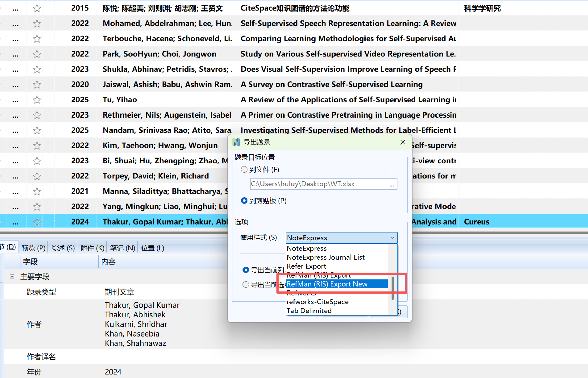Viewport: 588px width, 378px height.
Task: Select the 'Study on Various Self-supervised Video' title
Action: [x=348, y=54]
